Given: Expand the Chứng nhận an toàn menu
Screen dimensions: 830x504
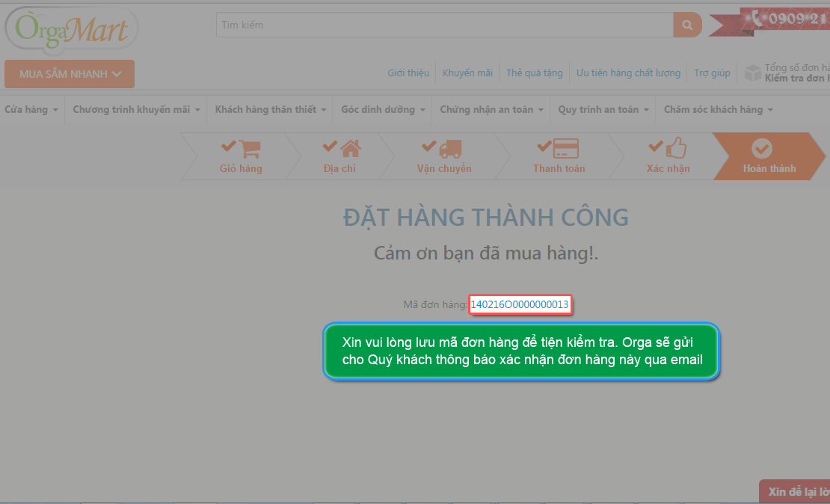Looking at the screenshot, I should click(491, 110).
